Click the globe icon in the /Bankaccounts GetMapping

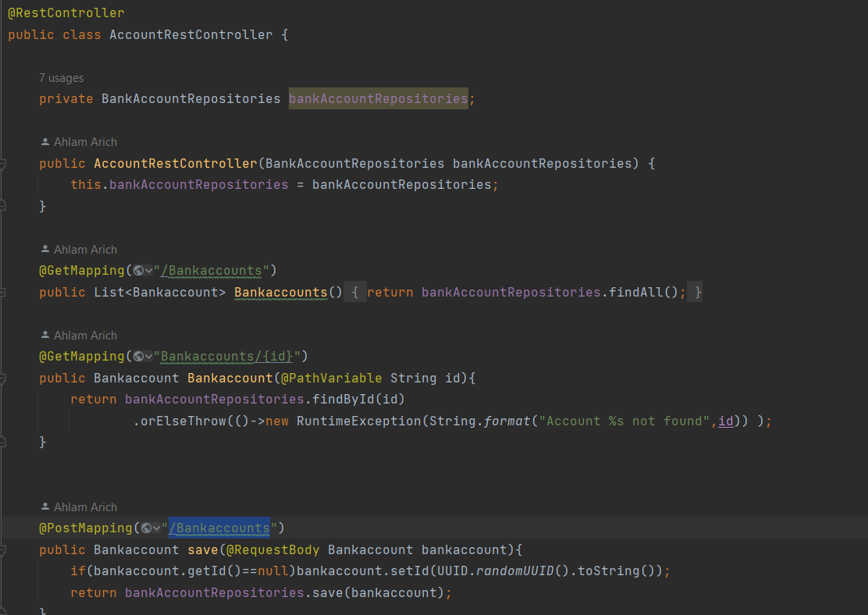[x=138, y=271]
